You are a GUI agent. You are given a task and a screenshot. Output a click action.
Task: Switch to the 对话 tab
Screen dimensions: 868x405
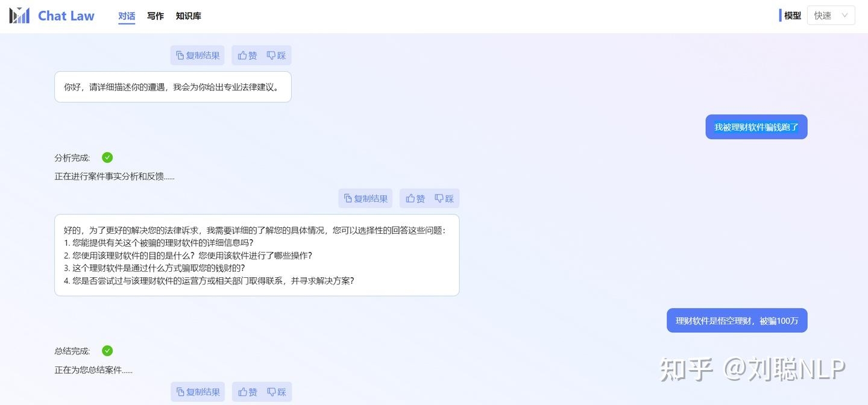(127, 16)
